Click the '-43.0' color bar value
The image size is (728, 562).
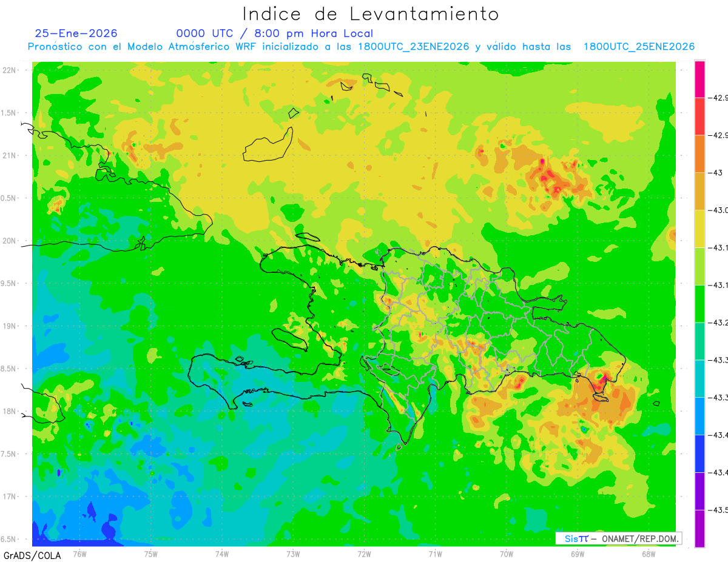click(720, 210)
